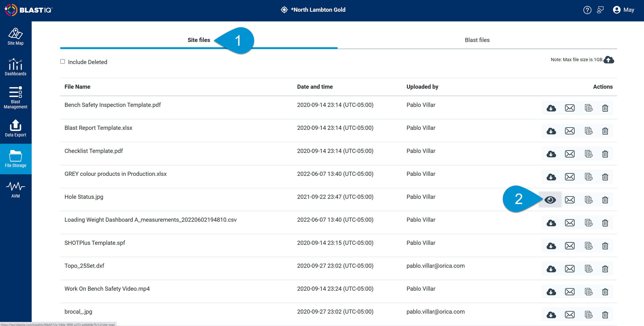644x326 pixels.
Task: Open the feedback chat icon in header
Action: coord(600,10)
